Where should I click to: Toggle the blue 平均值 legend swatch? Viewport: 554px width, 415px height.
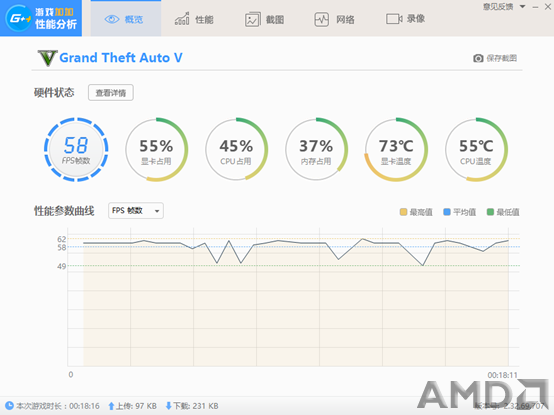tap(447, 212)
